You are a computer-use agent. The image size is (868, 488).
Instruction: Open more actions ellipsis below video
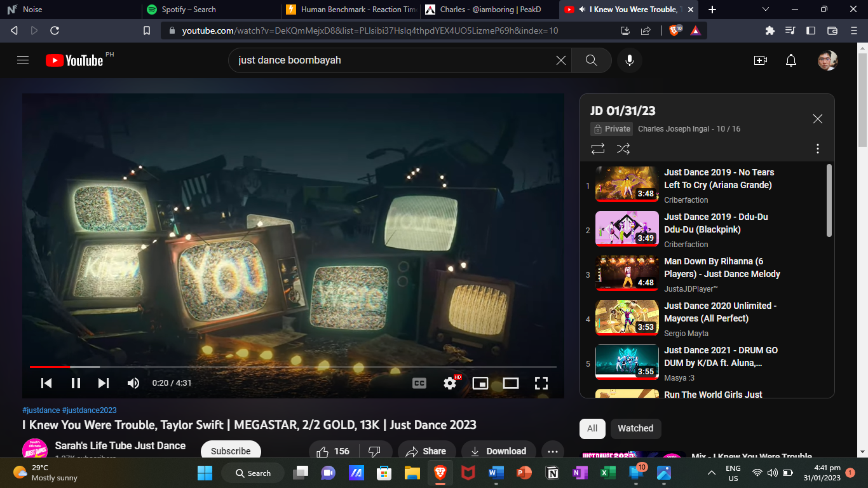[x=553, y=450]
